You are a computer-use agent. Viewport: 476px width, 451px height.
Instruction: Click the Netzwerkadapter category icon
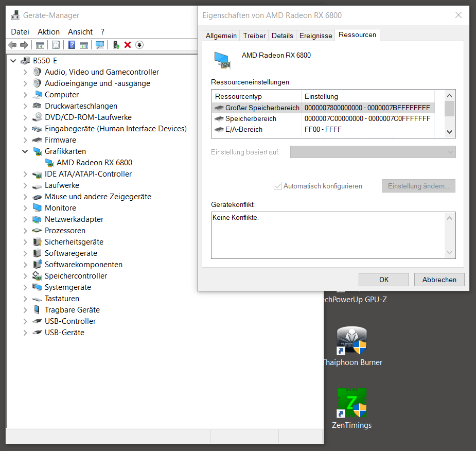(x=37, y=219)
